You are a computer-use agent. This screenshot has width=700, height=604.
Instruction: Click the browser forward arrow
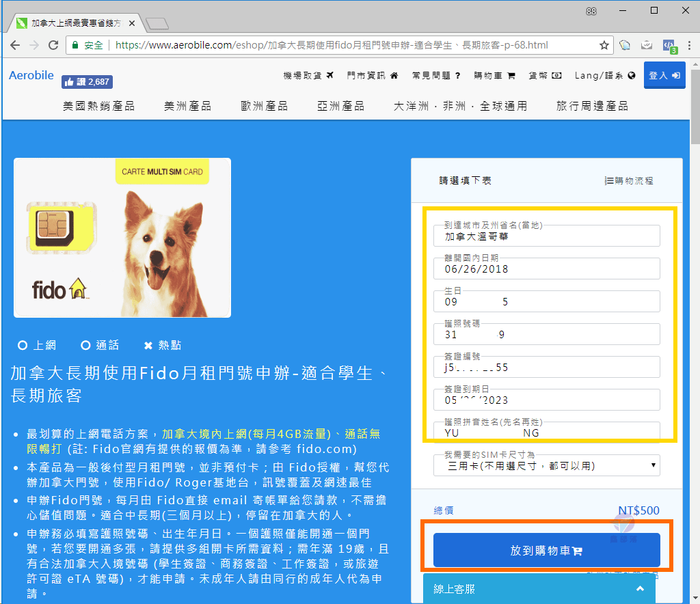click(x=34, y=45)
